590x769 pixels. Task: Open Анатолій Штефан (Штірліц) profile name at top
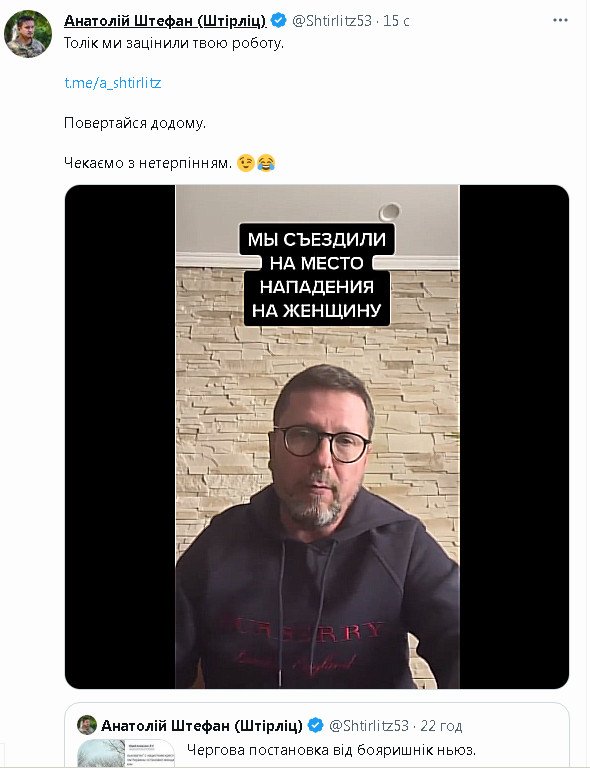[165, 21]
